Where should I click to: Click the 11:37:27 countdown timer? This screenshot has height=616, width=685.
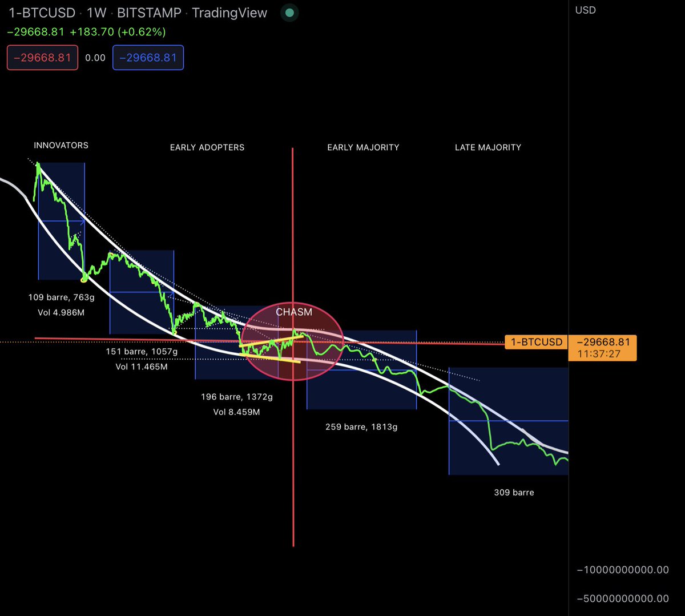coord(598,354)
